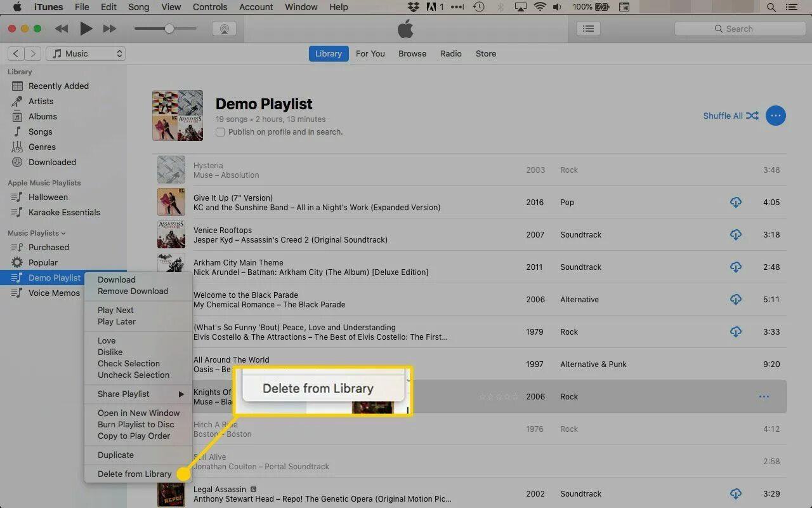Viewport: 812px width, 508px height.
Task: Click the Demo Playlist cover artwork
Action: (178, 116)
